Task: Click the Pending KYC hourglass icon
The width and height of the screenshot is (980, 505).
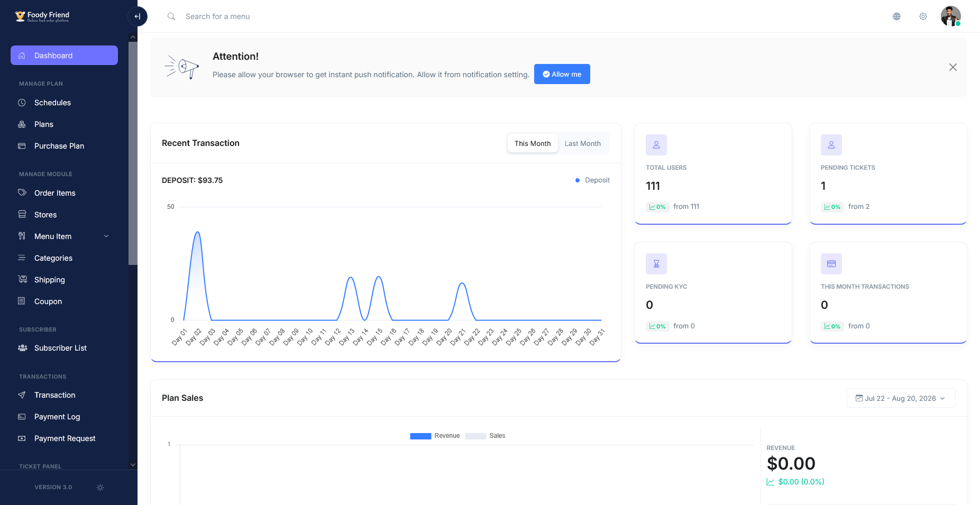Action: click(x=656, y=264)
